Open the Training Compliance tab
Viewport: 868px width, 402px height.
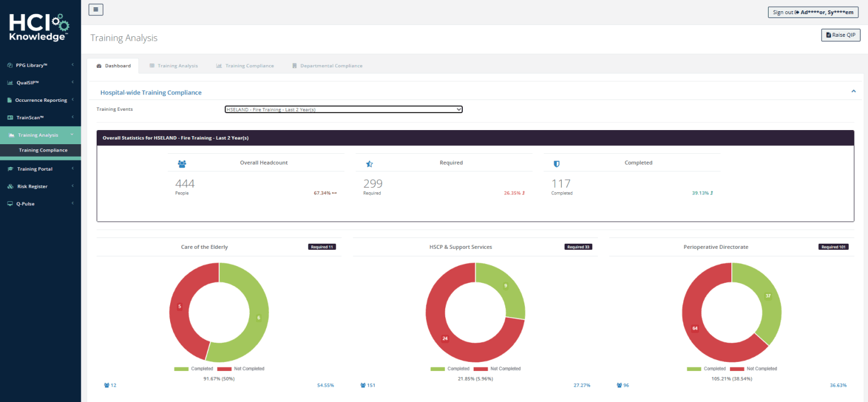(245, 65)
